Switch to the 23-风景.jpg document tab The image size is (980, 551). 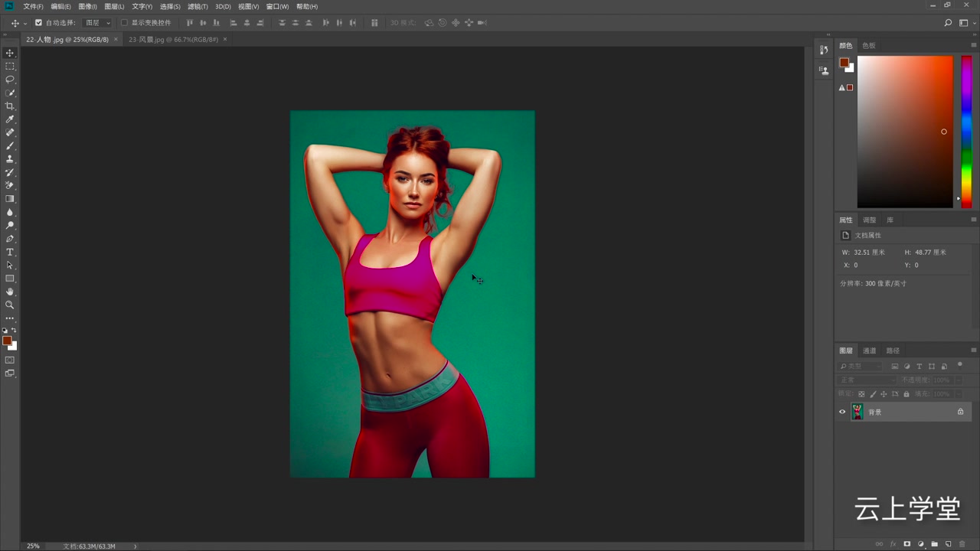173,39
